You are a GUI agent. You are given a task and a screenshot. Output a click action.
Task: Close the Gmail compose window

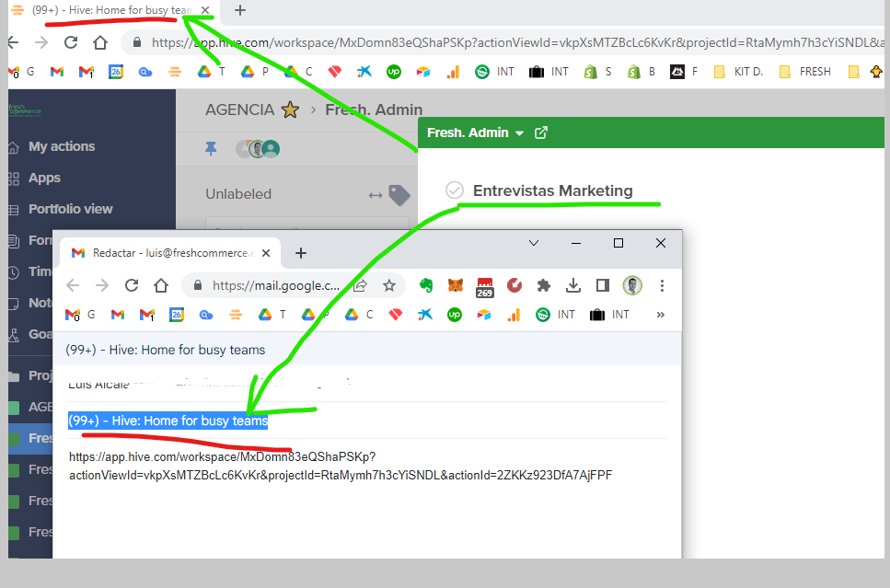pos(661,243)
